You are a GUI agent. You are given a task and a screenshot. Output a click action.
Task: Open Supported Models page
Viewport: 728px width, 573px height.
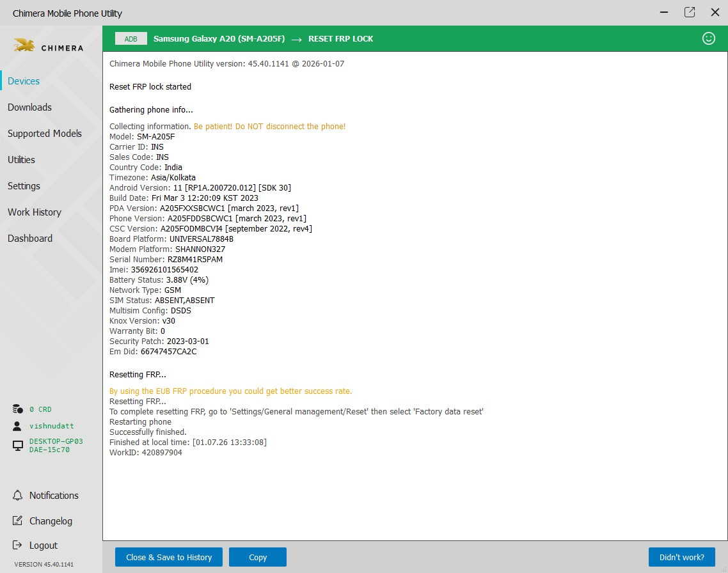45,134
